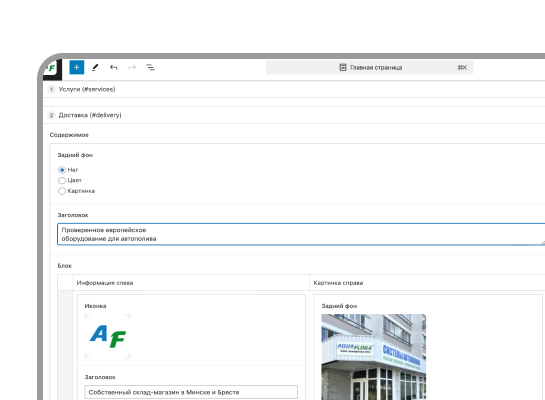
Task: Click the blue block inserter plus button
Action: tap(77, 67)
